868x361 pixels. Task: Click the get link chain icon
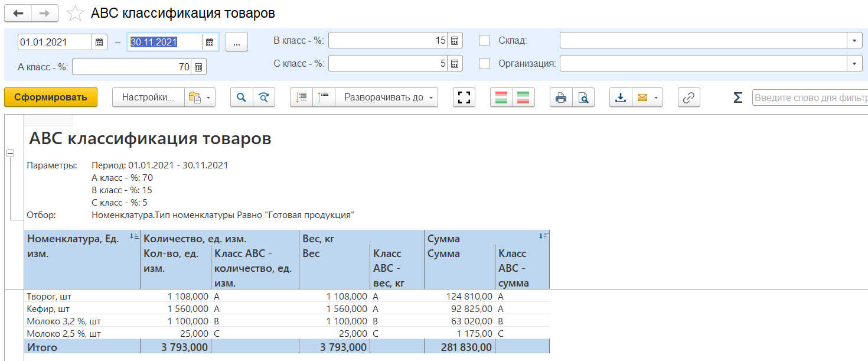click(688, 97)
